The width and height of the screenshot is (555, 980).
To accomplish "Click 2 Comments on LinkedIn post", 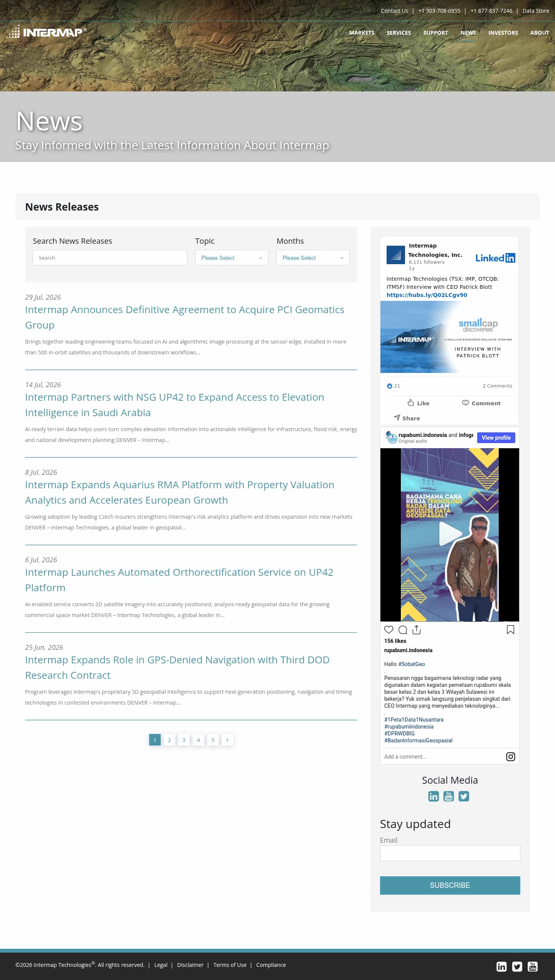I will [x=497, y=386].
